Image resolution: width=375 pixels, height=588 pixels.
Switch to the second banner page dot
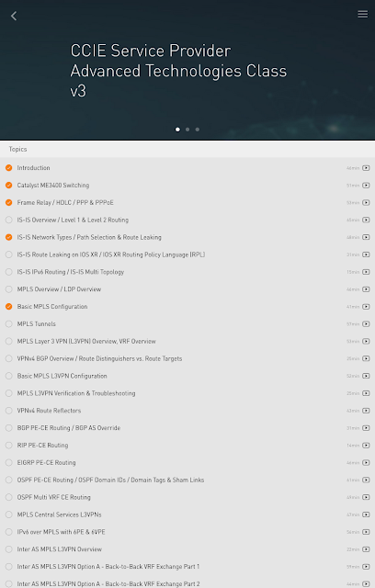(x=187, y=130)
